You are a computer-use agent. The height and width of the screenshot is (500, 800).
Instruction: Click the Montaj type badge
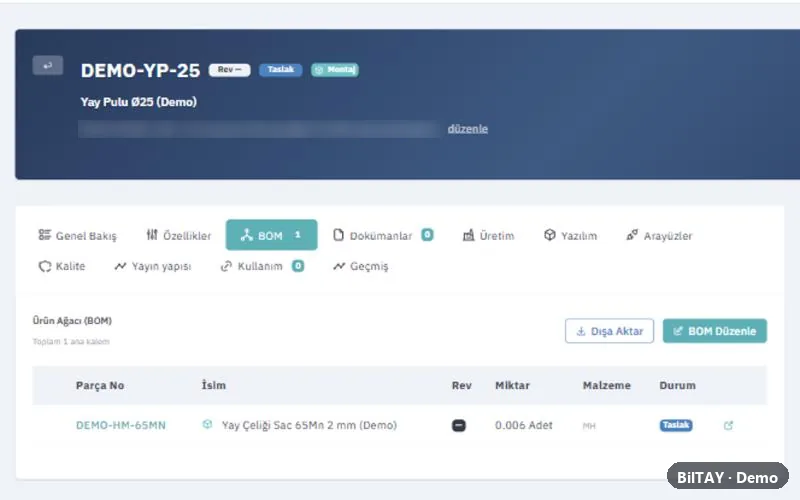335,70
